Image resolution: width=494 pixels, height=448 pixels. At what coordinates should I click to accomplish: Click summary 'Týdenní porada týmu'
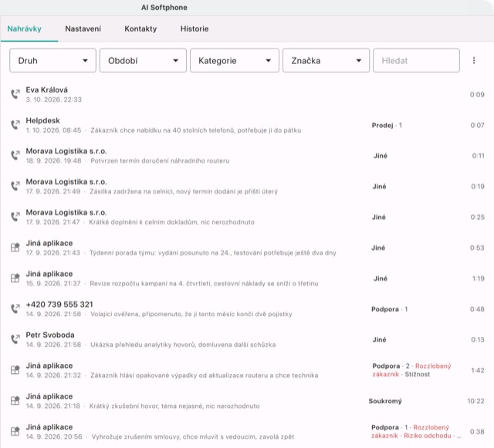click(213, 253)
